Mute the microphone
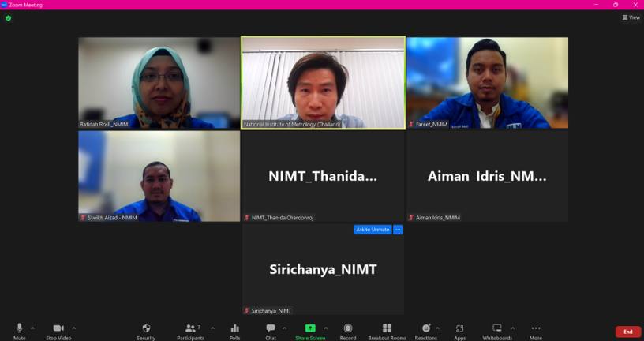This screenshot has height=341, width=644. (20, 328)
